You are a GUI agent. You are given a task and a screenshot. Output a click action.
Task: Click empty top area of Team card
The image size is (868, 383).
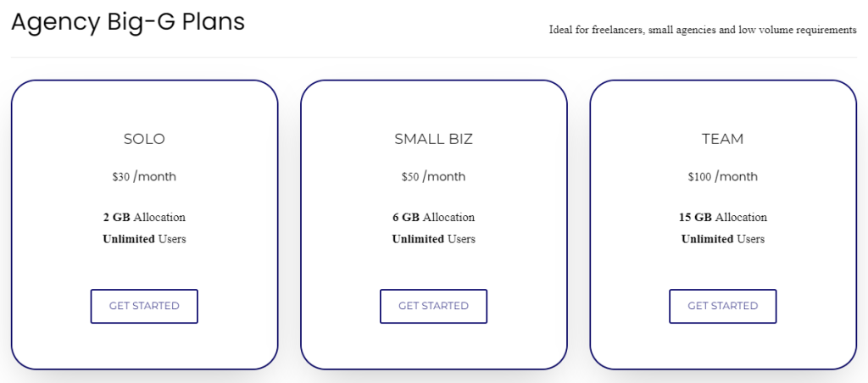pyautogui.click(x=722, y=103)
